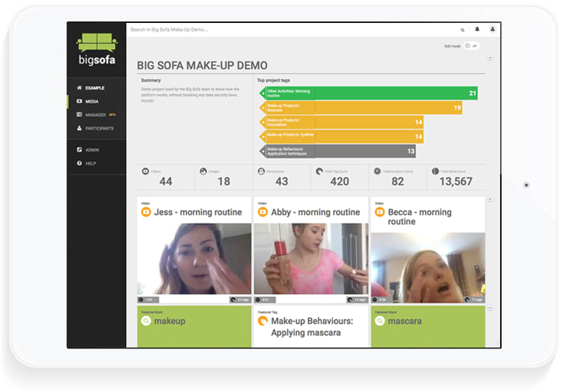Collapse the featured cards row with chevron
This screenshot has width=569, height=392.
[490, 308]
